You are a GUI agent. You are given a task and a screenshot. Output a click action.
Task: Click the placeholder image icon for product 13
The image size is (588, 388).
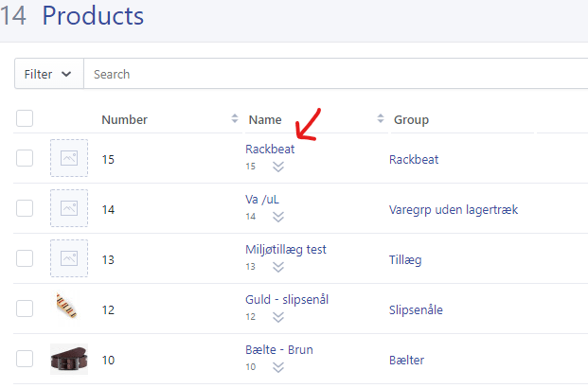[69, 258]
